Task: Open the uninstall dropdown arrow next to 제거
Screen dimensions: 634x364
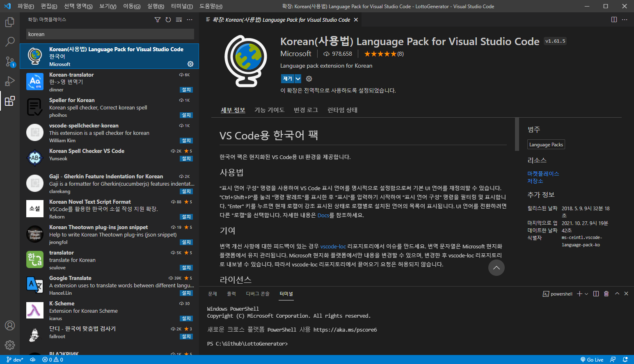Action: tap(298, 79)
